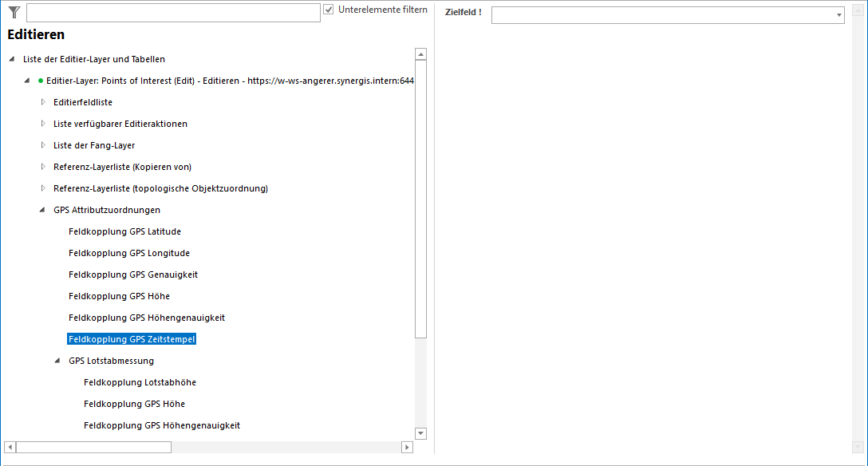868x466 pixels.
Task: Select Feldkopplung GPS Höhengenauigkeit under GPS Lotstabmessung
Action: pos(162,425)
